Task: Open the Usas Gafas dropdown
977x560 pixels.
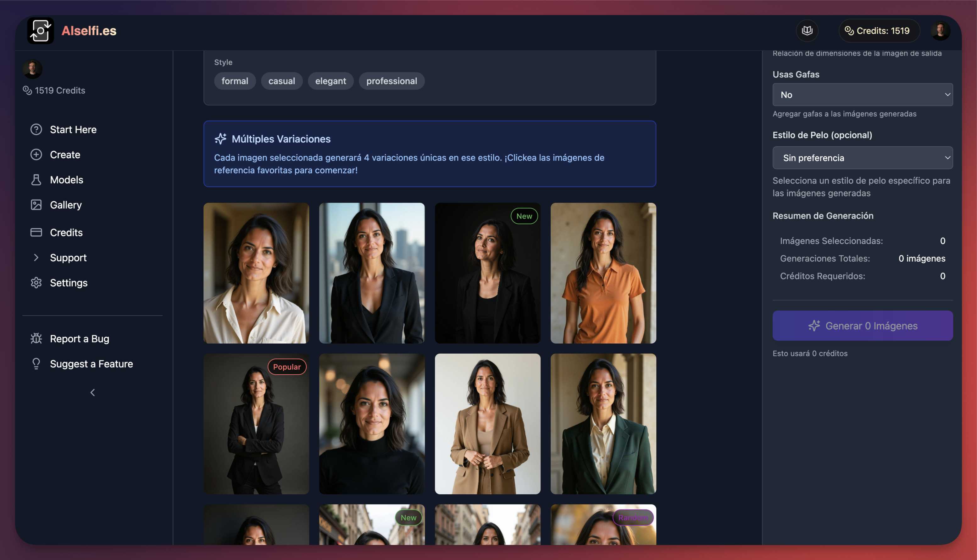Action: click(862, 95)
